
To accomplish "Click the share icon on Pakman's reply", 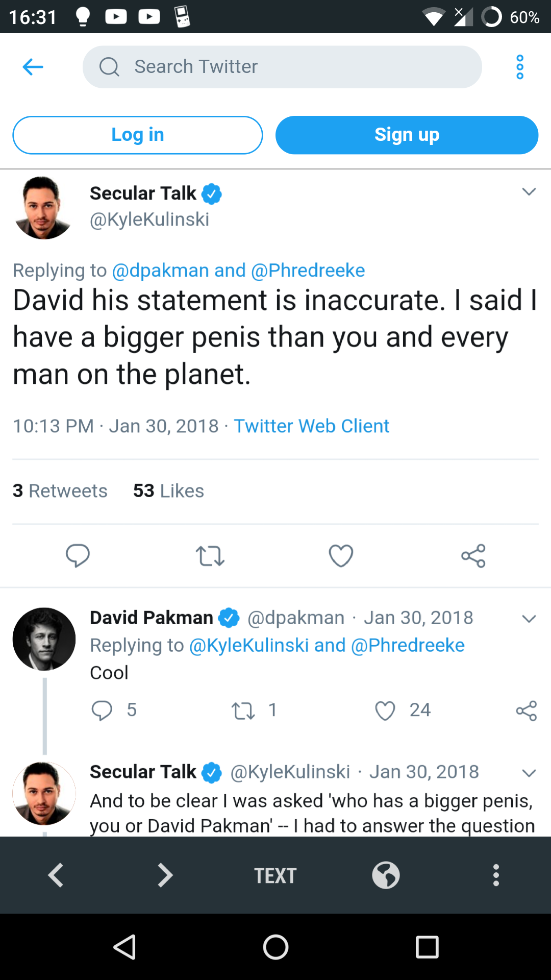I will (x=526, y=710).
